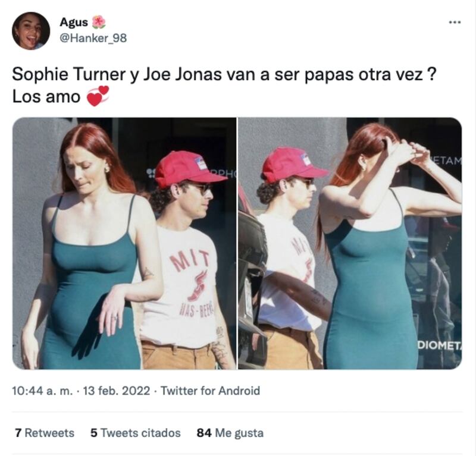View the 84 Me gusta list

tap(230, 433)
